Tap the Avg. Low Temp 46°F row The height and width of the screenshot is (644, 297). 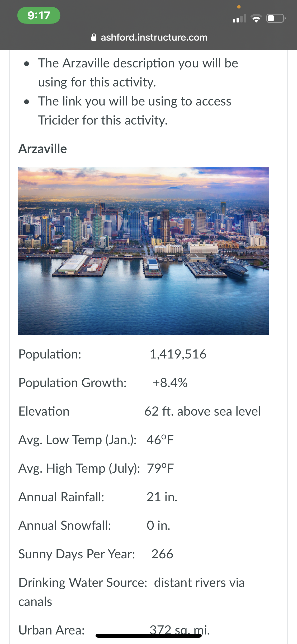click(x=96, y=440)
